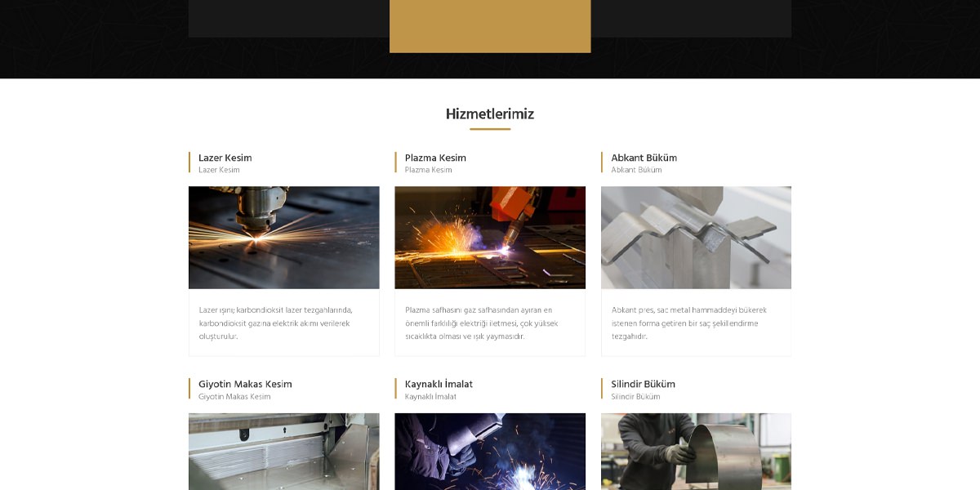Click the grey subtitle under Lazer Kesim title
Viewport: 980px width, 490px height.
[219, 170]
